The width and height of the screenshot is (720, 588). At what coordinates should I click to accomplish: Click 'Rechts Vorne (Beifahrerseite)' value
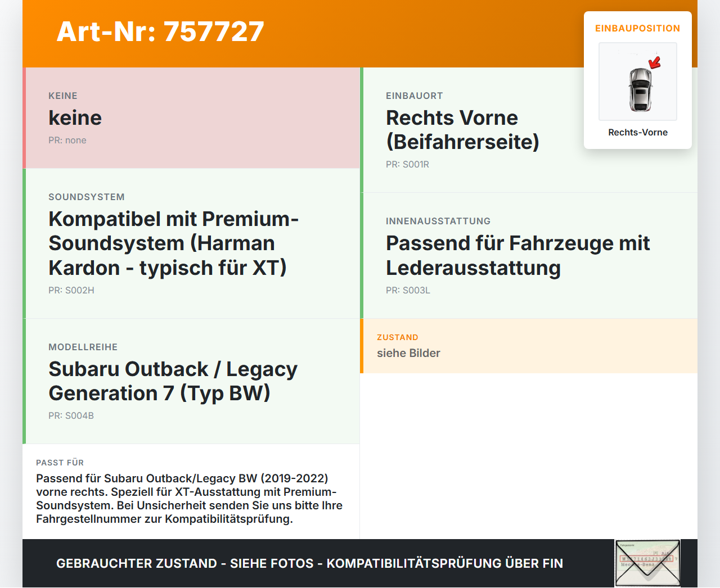pyautogui.click(x=462, y=130)
